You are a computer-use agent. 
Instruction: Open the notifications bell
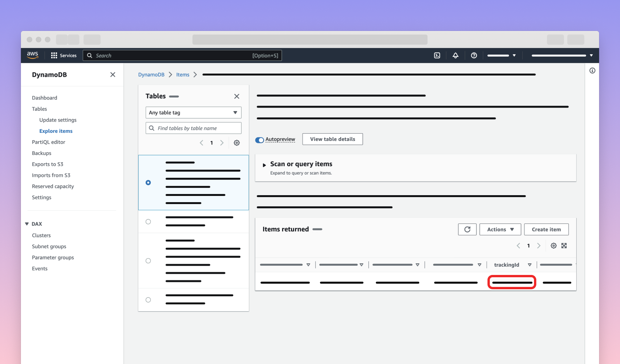pyautogui.click(x=456, y=55)
